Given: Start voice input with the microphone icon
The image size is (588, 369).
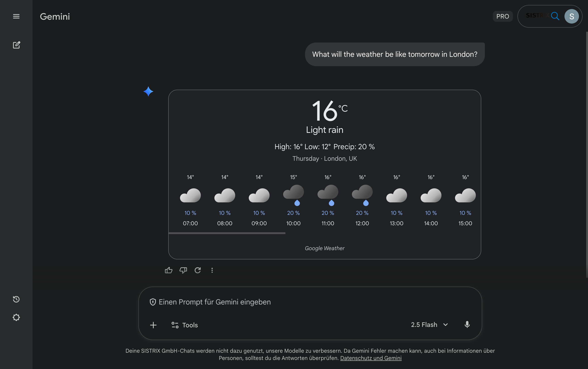Looking at the screenshot, I should click(x=467, y=324).
